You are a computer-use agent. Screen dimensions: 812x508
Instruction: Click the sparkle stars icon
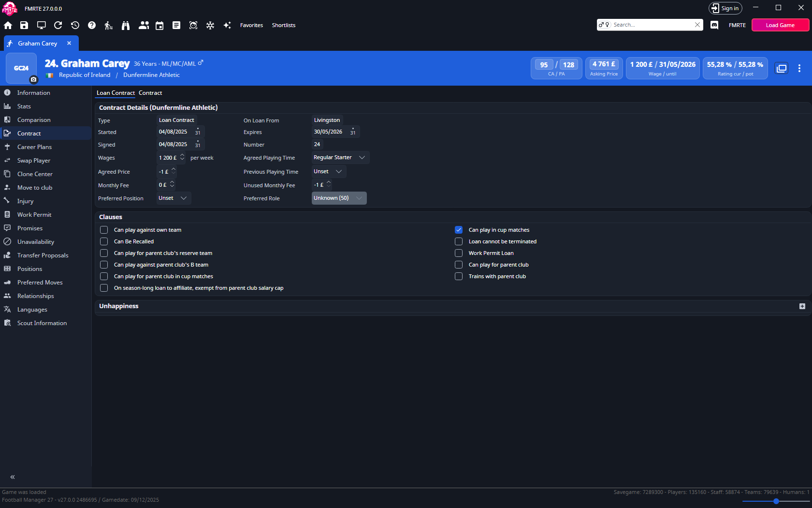click(227, 25)
